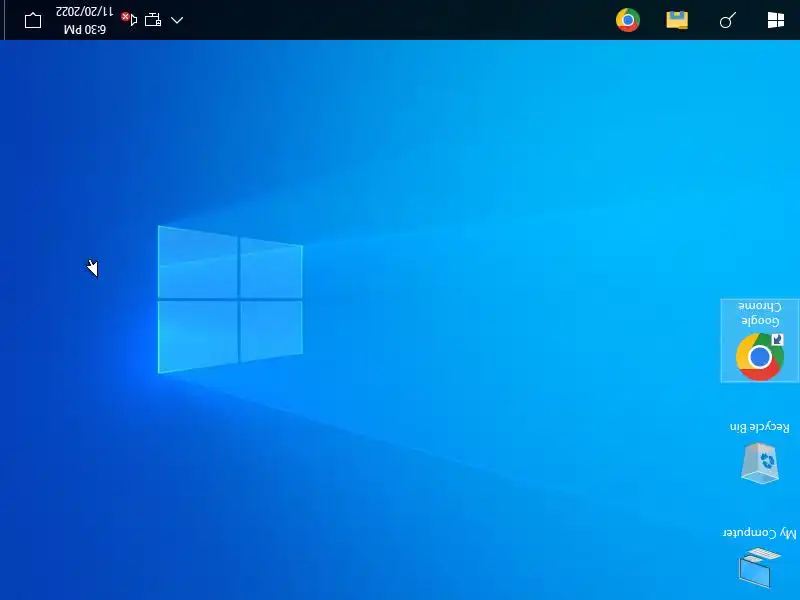Open the Google Chrome desktop shortcut
This screenshot has height=600, width=800.
(760, 341)
